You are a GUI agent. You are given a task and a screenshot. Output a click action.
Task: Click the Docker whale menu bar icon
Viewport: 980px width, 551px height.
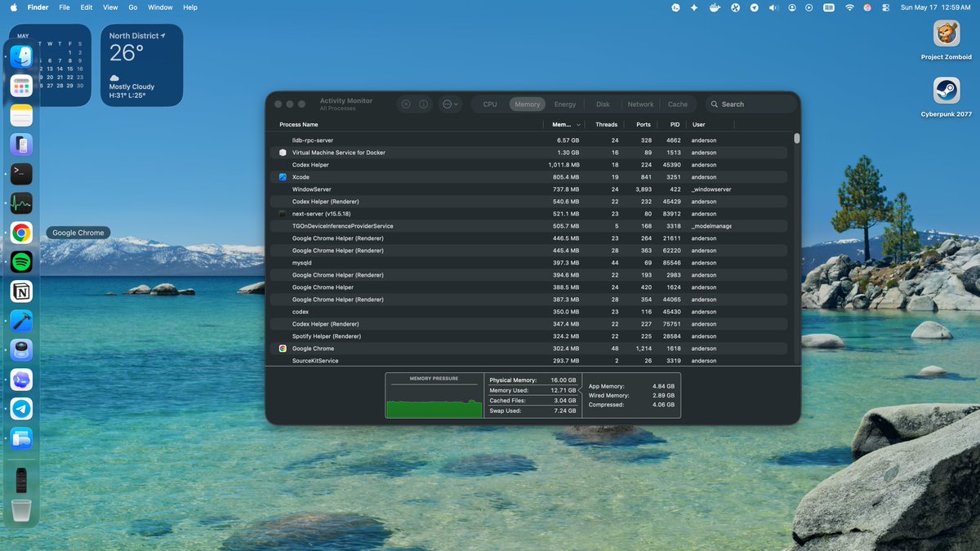click(715, 7)
